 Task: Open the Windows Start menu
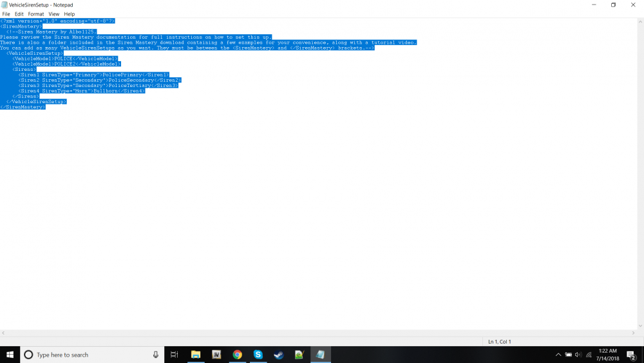10,355
